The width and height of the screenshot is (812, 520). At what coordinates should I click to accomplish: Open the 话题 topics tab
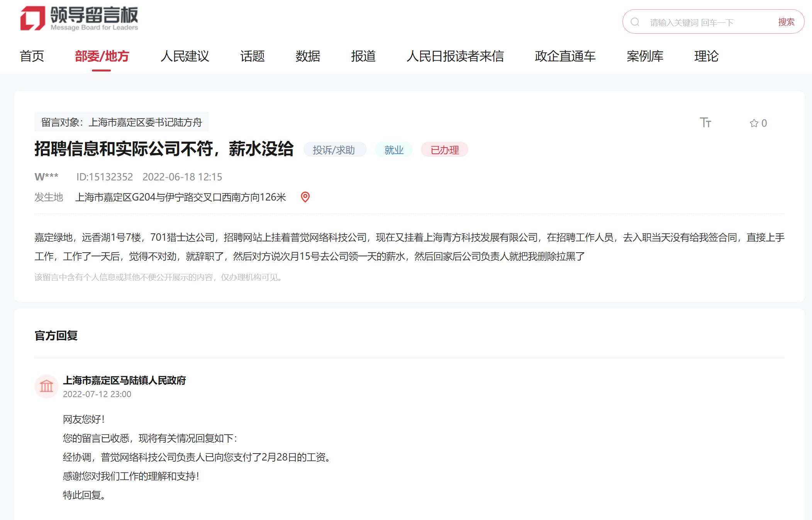point(252,56)
